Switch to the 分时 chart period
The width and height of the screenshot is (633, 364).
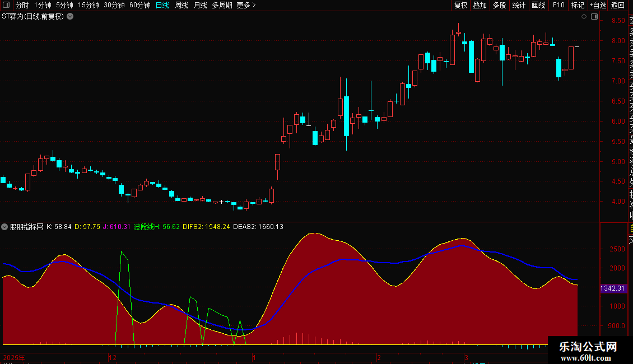coord(22,5)
